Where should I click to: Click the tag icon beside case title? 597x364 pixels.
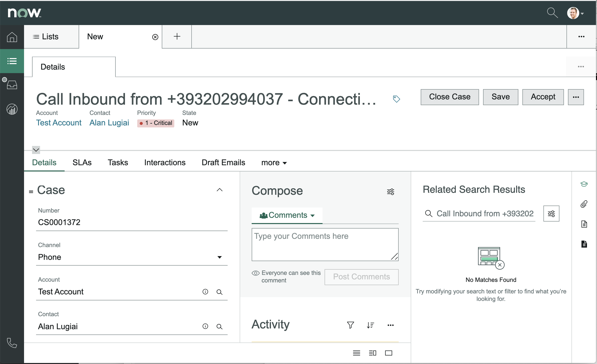(x=396, y=99)
